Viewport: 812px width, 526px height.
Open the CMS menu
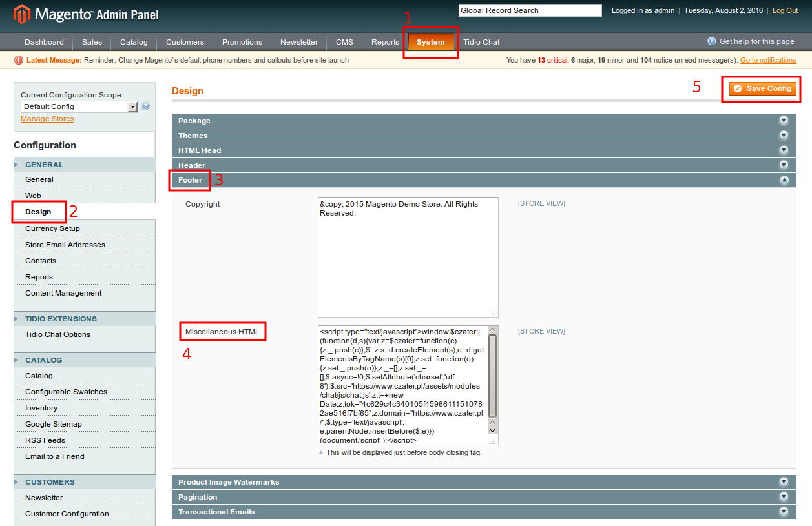click(x=344, y=42)
